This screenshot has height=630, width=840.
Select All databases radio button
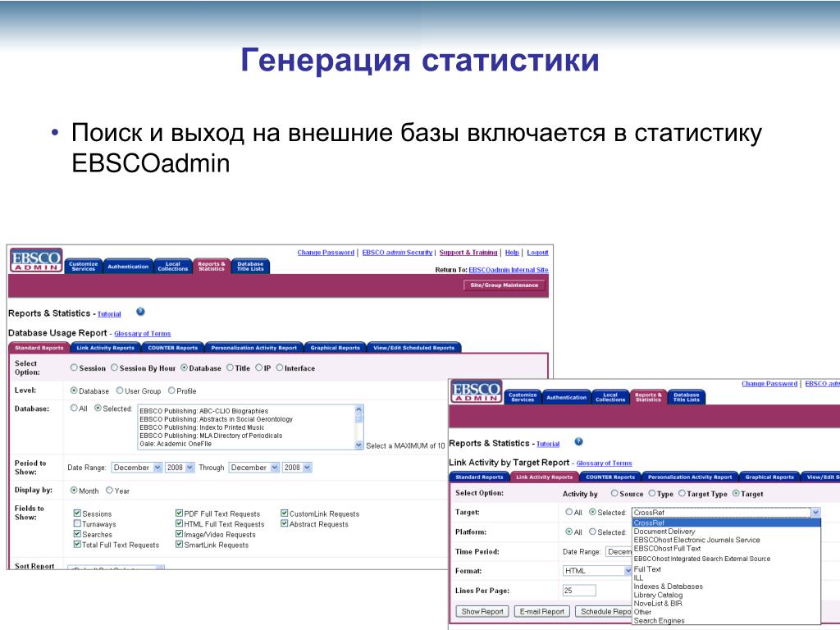tap(74, 408)
